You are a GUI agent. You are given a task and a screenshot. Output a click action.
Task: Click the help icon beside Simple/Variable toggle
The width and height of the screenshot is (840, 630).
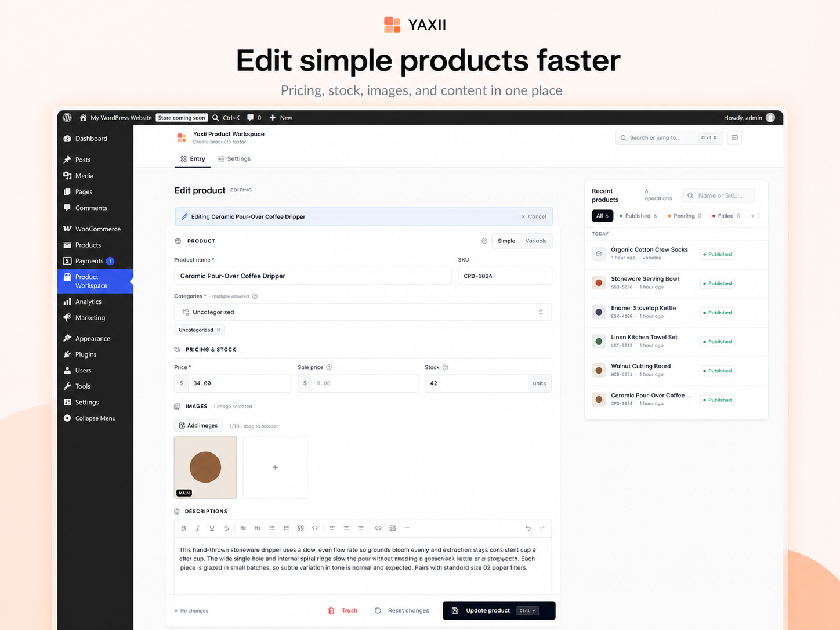(x=484, y=241)
